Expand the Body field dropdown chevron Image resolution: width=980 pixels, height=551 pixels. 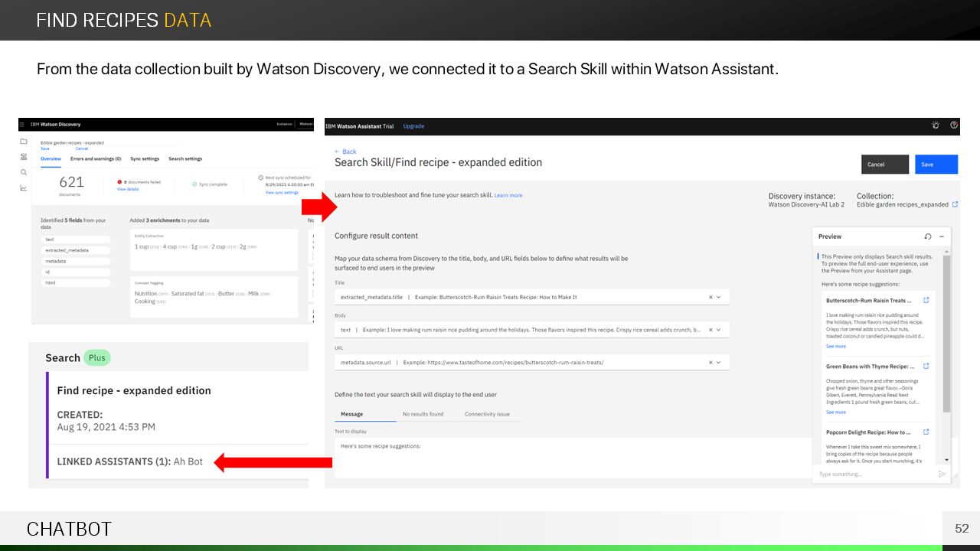pyautogui.click(x=719, y=330)
